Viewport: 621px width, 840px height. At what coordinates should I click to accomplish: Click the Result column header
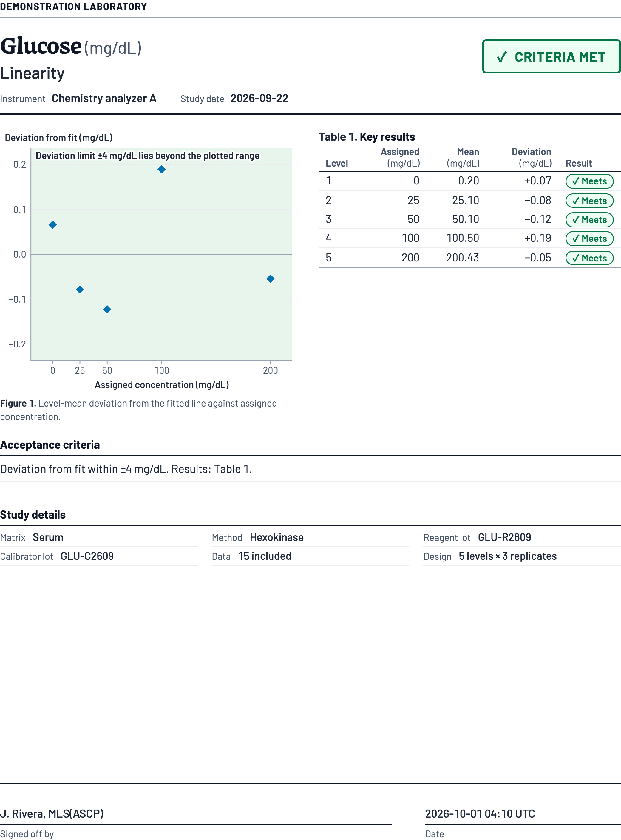pos(579,163)
